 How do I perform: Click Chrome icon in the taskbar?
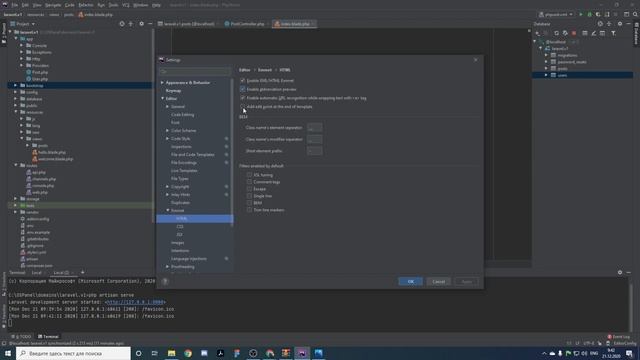tap(188, 353)
